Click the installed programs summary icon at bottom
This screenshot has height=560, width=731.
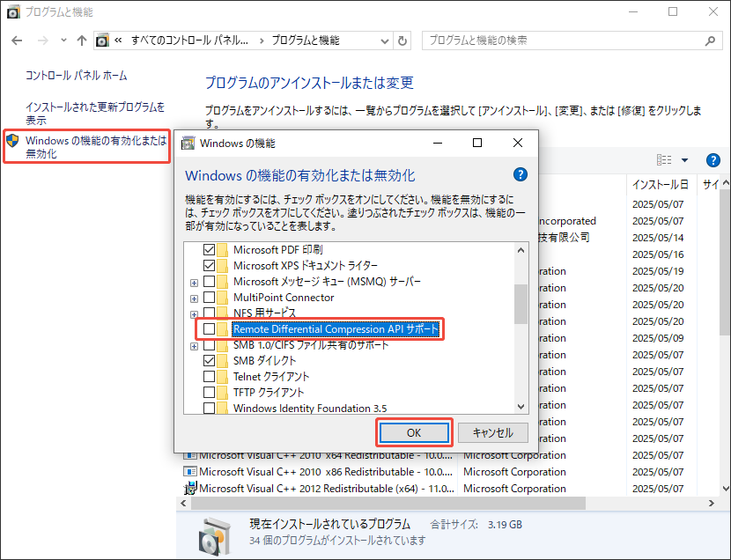214,535
